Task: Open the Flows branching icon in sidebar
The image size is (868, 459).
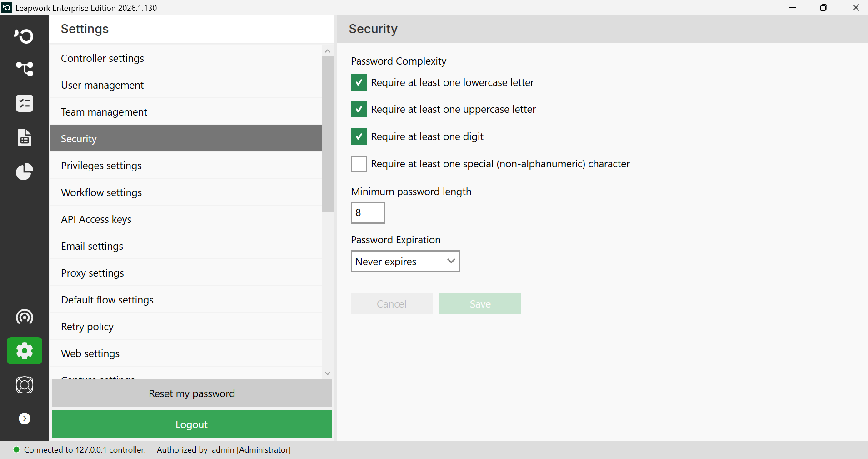Action: pos(24,69)
